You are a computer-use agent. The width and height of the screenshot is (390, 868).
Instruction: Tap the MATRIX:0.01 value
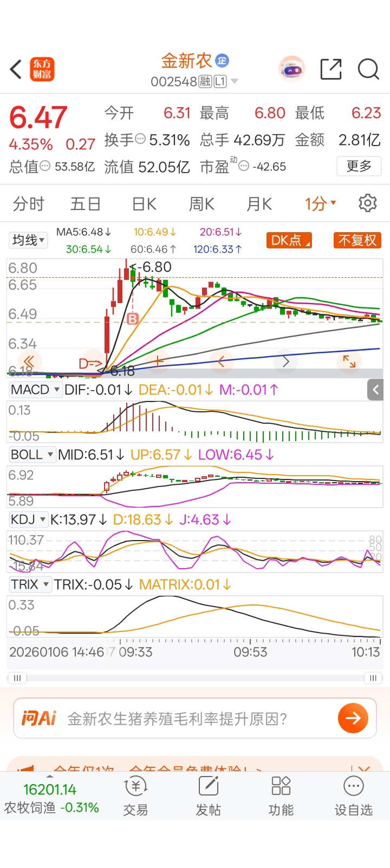tap(186, 584)
